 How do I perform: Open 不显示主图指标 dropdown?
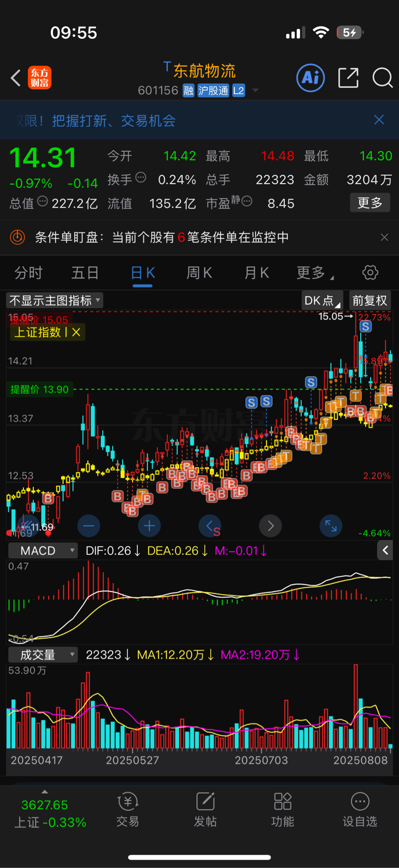[x=55, y=300]
